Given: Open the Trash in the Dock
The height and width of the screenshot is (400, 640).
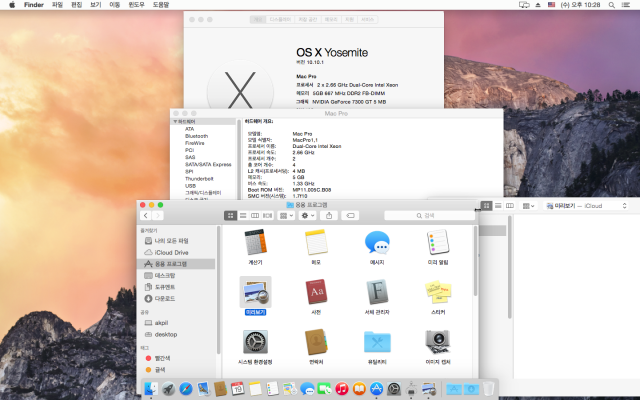Looking at the screenshot, I should [x=488, y=389].
